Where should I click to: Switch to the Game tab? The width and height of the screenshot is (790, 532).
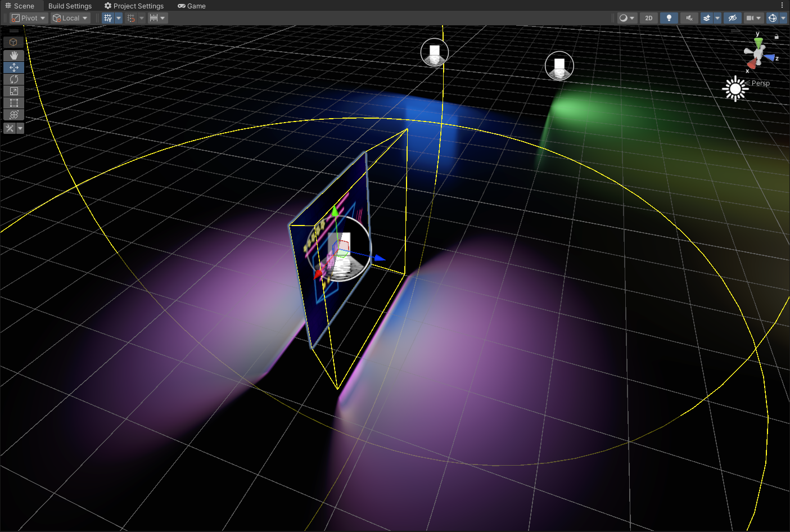coord(191,6)
